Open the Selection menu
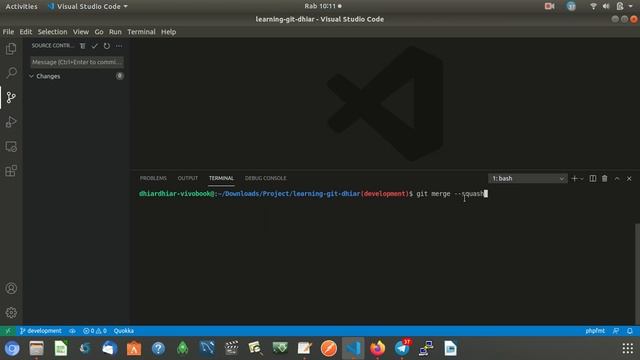The height and width of the screenshot is (360, 640). pos(52,32)
